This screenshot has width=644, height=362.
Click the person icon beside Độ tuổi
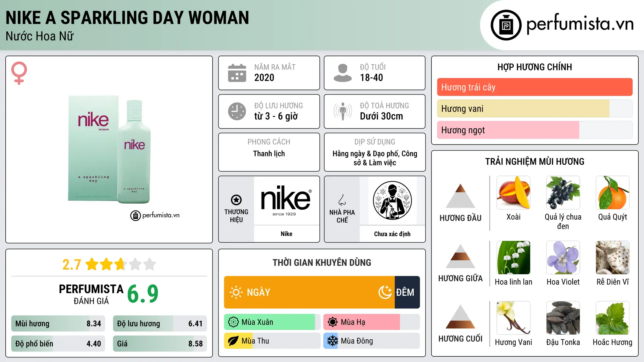point(342,73)
